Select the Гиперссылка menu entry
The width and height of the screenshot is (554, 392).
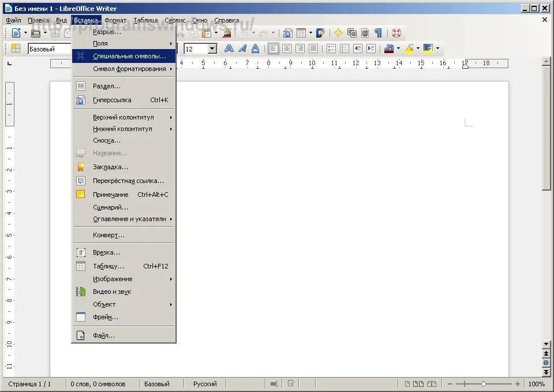coord(123,100)
